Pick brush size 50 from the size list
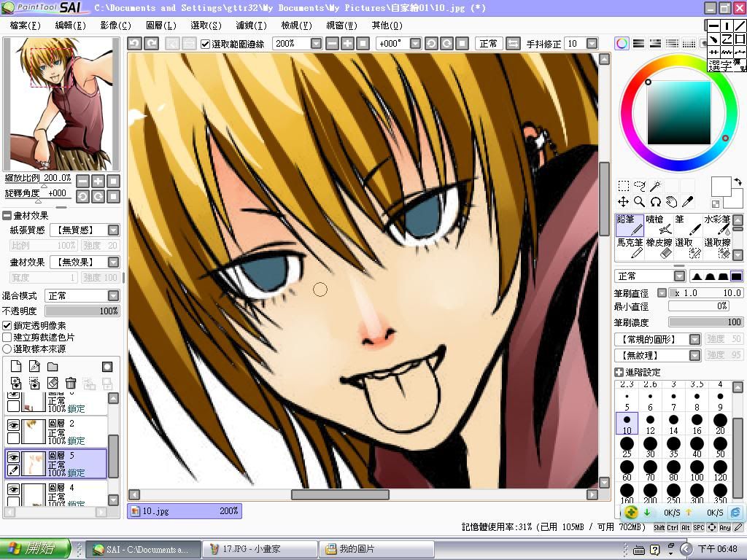747x560 pixels. tap(720, 447)
